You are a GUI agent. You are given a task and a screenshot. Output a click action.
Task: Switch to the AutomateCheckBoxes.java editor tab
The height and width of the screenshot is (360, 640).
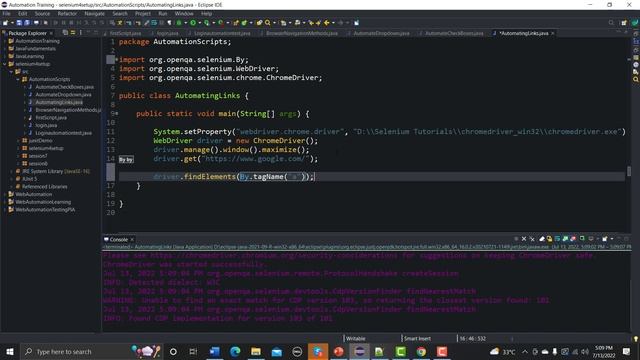tap(454, 33)
